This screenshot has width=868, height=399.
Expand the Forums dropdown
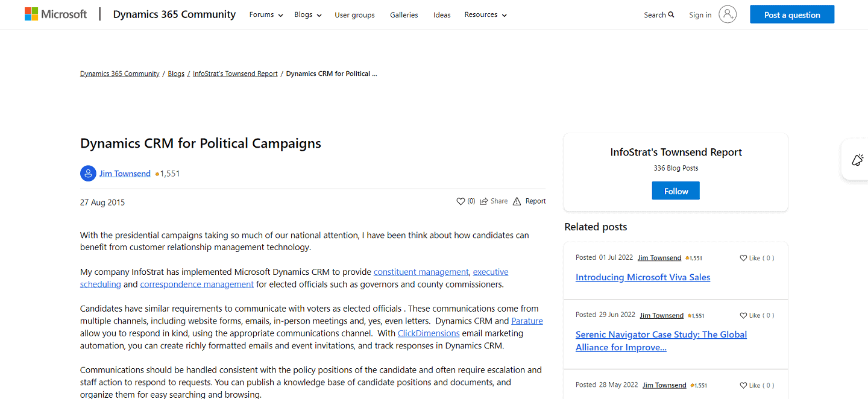point(266,14)
